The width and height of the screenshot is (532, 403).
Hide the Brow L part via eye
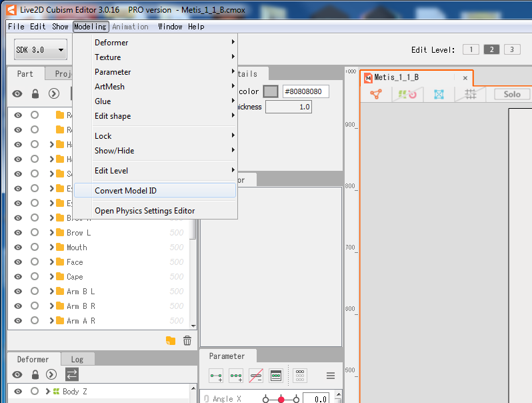tap(18, 233)
